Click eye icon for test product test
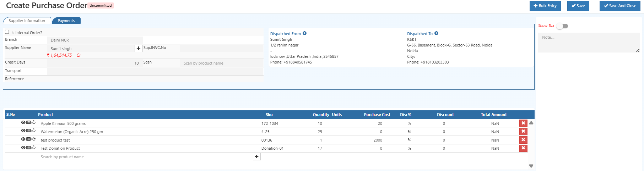 click(x=23, y=139)
